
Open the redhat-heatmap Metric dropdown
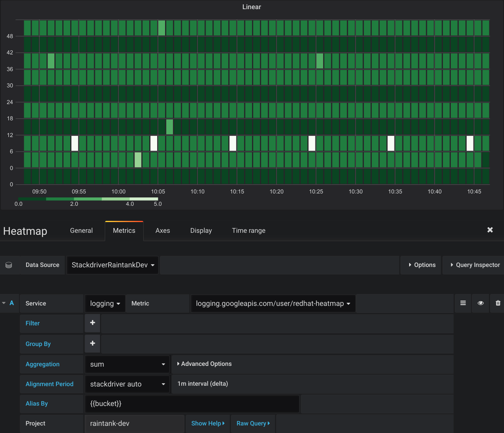click(273, 303)
